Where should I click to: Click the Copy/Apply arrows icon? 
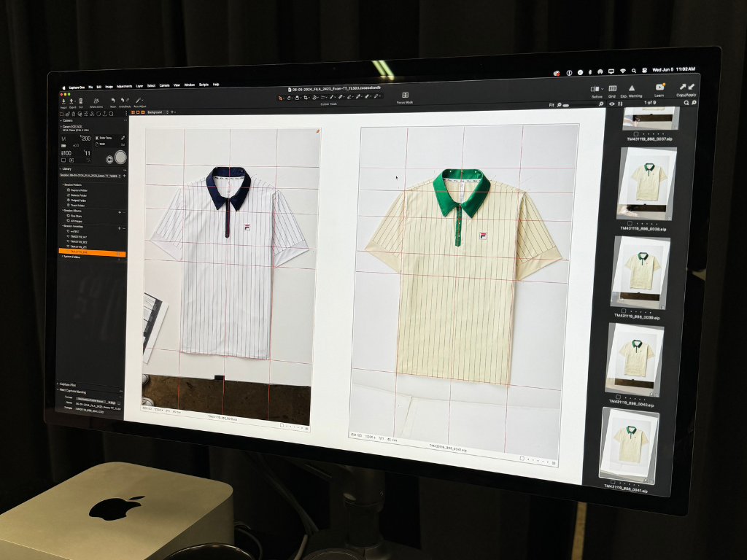click(687, 87)
